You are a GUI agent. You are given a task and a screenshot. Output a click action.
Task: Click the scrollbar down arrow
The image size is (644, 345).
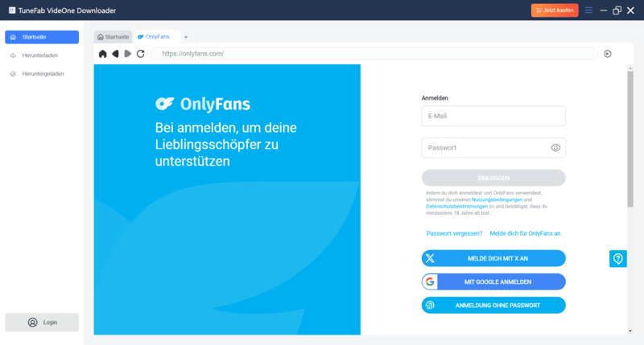(x=630, y=331)
